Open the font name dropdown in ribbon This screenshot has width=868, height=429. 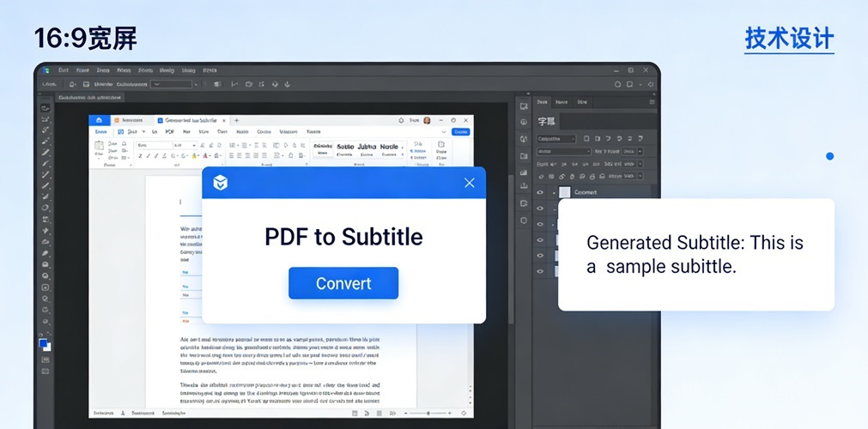pos(153,146)
